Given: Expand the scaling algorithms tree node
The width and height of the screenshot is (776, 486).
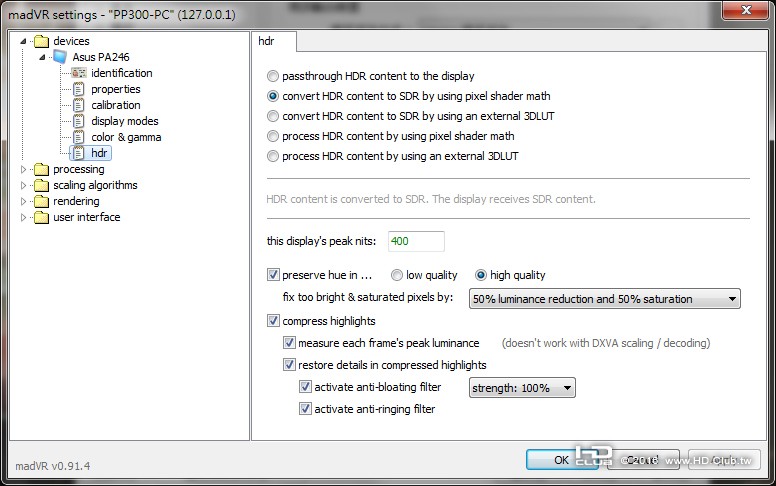Looking at the screenshot, I should [x=23, y=185].
